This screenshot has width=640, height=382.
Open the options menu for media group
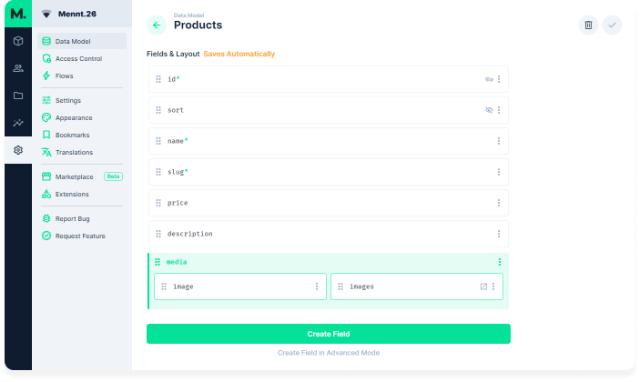point(500,262)
